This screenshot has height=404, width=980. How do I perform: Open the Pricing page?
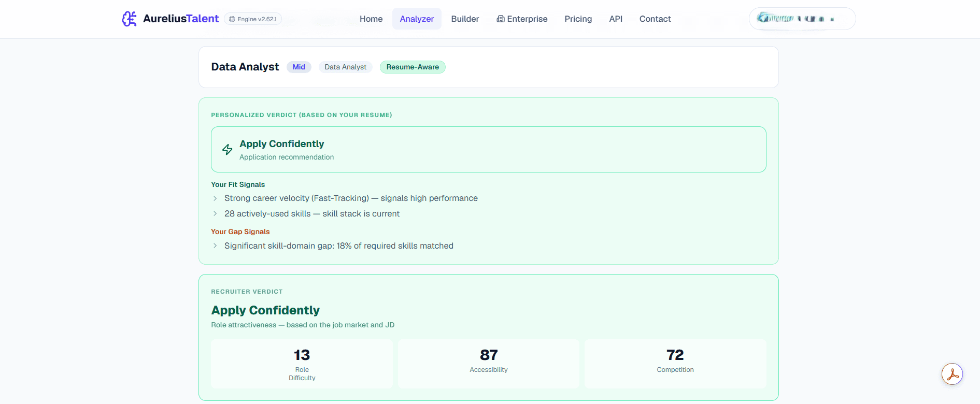[x=578, y=19]
